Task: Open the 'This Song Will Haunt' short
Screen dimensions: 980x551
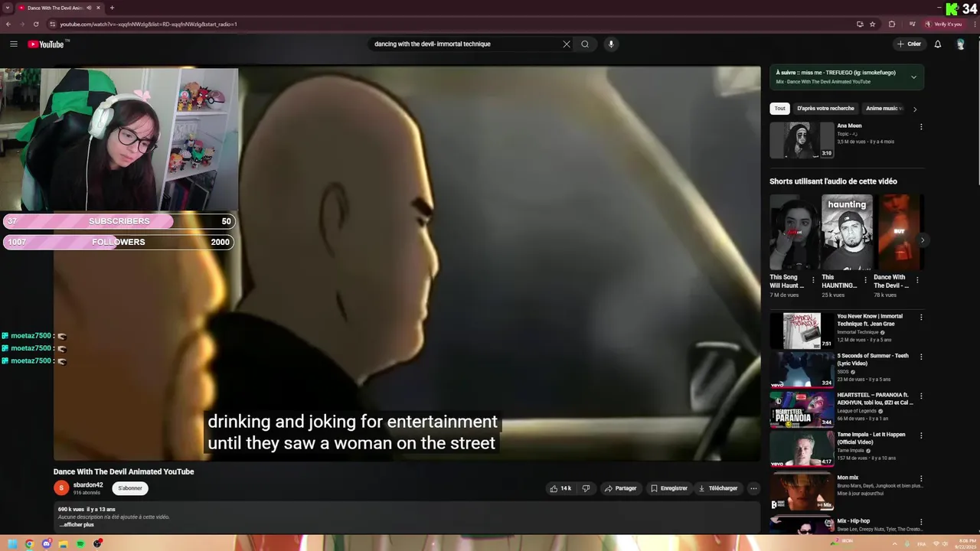Action: (794, 233)
